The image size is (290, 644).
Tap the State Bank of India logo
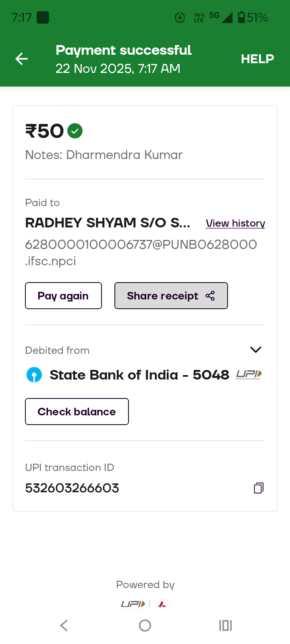pyautogui.click(x=34, y=375)
